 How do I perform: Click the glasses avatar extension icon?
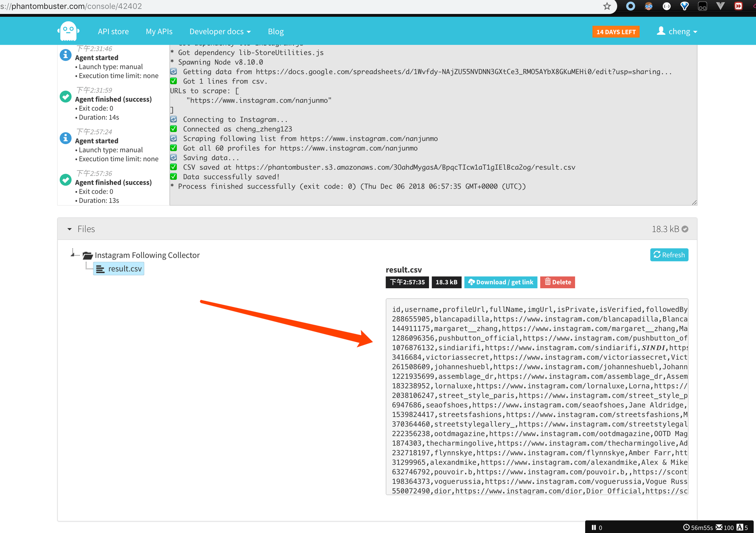point(649,6)
